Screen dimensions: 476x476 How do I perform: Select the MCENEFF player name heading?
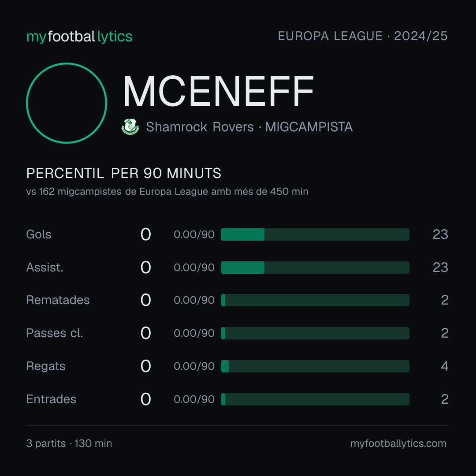tap(218, 91)
